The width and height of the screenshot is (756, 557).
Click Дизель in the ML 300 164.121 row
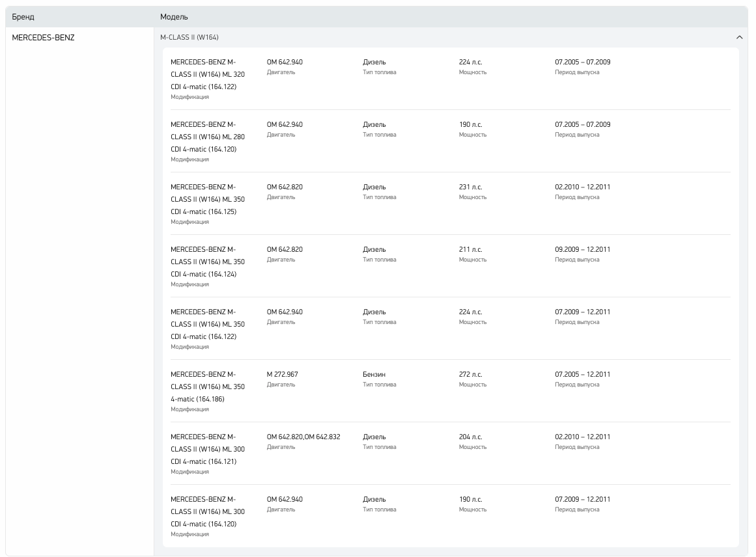[x=374, y=437]
